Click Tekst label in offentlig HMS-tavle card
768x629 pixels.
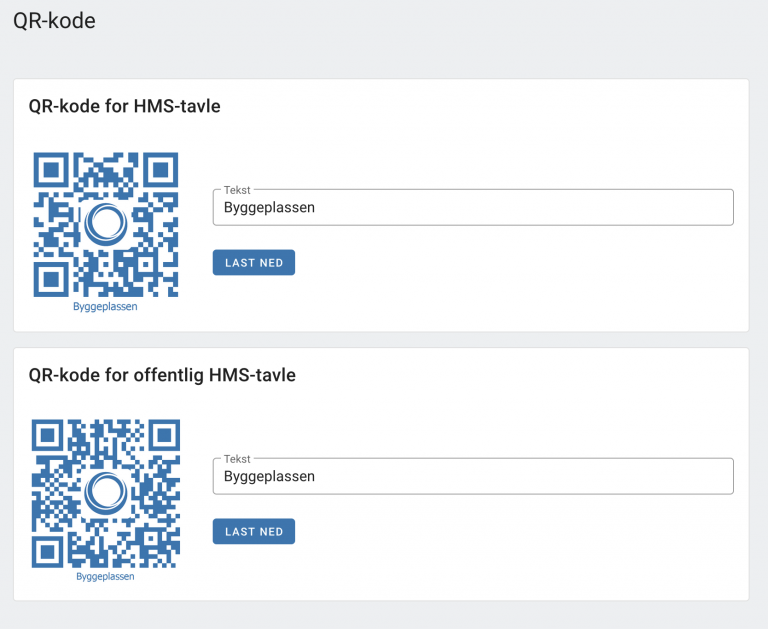click(x=237, y=459)
